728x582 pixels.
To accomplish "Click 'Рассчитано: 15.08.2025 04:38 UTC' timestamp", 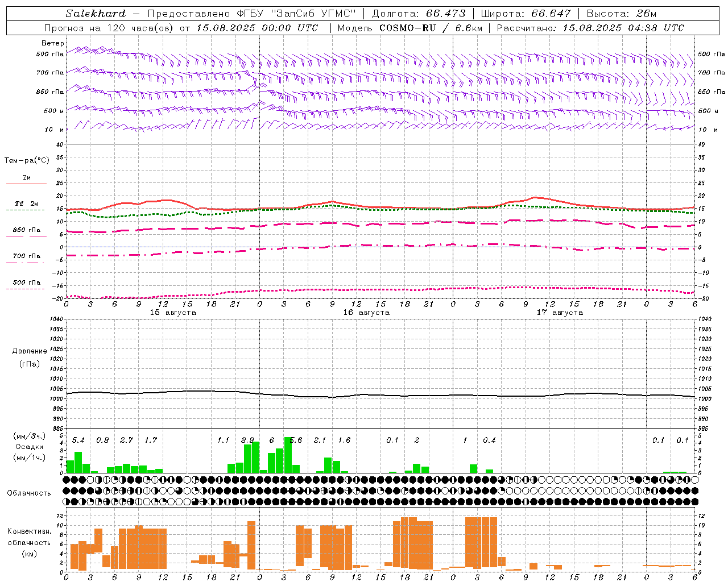I will point(590,28).
